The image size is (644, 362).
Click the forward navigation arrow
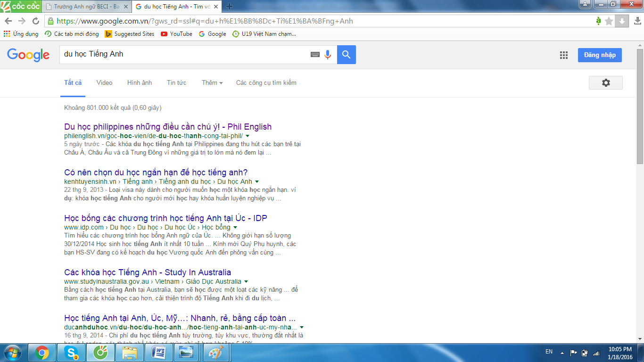(x=22, y=21)
